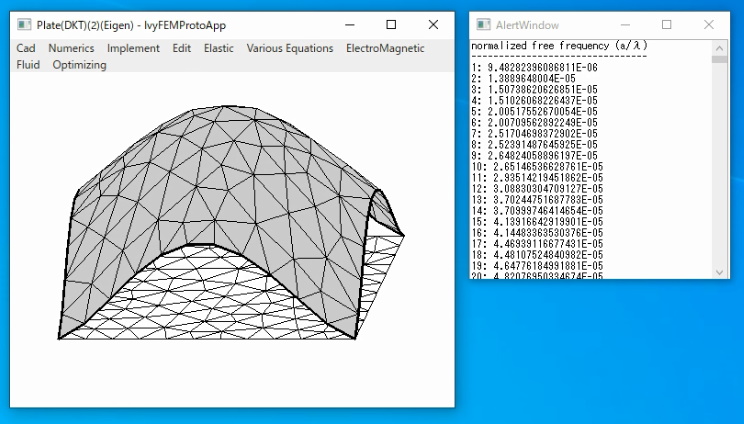
Task: Maximize the Plate(DKT) main window
Action: click(x=391, y=25)
